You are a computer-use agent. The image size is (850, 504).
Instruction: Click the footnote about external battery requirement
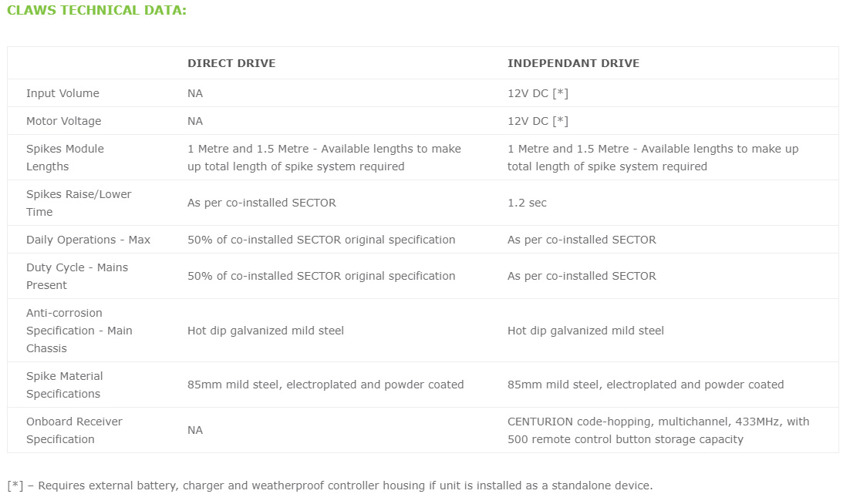(x=330, y=486)
